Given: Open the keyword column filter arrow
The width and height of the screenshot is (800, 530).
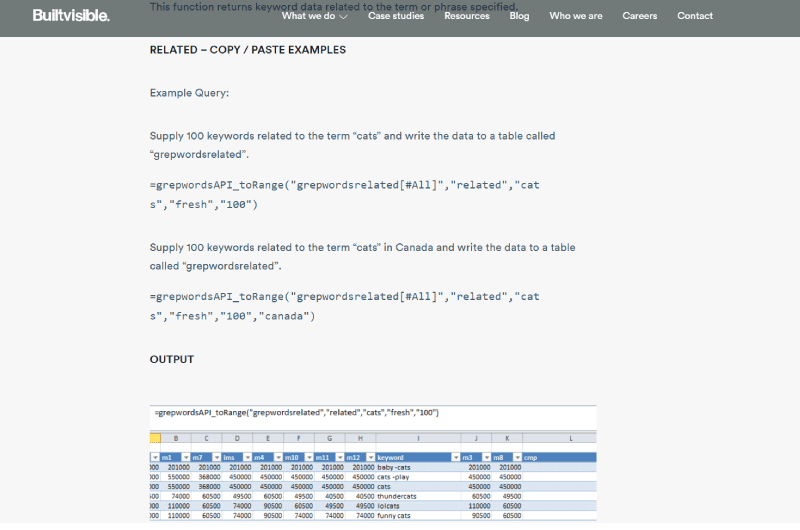Looking at the screenshot, I should point(456,458).
